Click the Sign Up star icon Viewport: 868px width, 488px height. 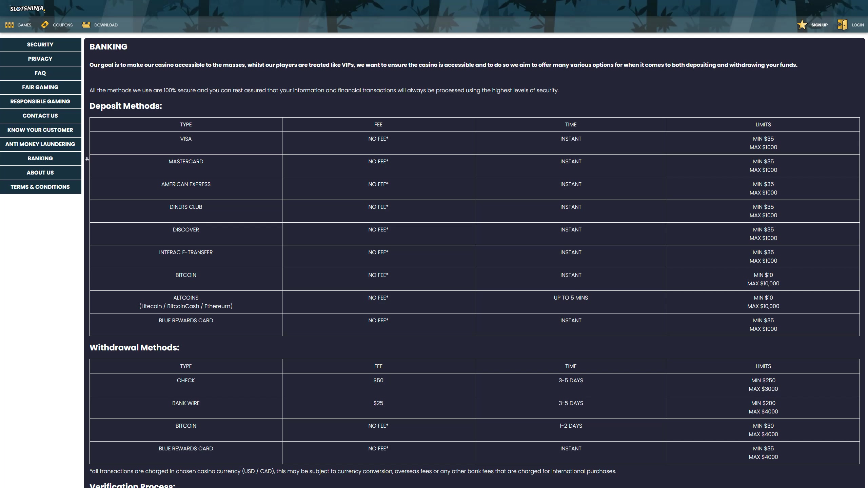click(x=802, y=25)
